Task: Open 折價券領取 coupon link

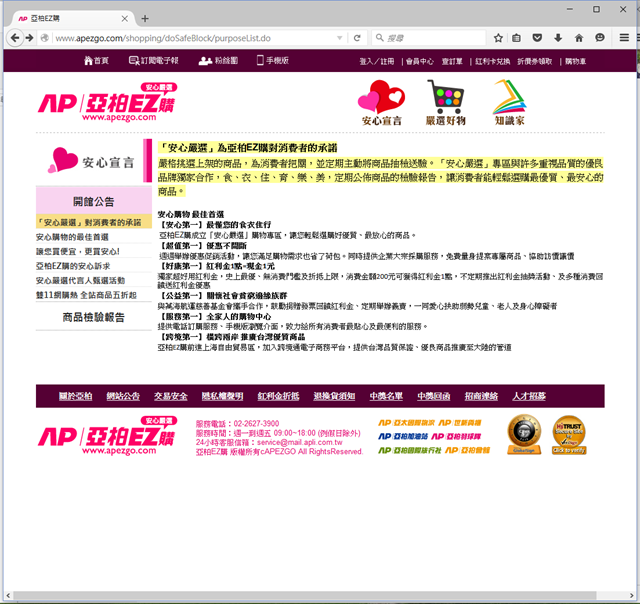Action: point(535,61)
